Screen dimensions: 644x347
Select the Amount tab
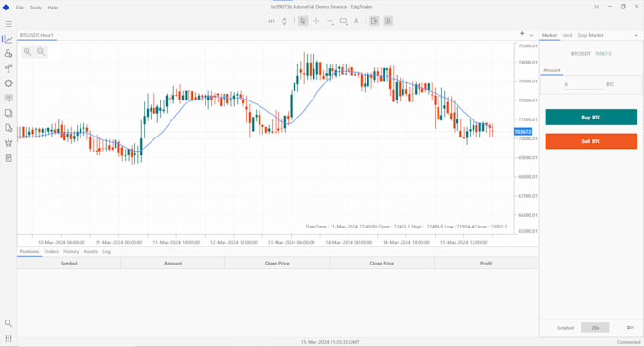(x=551, y=71)
